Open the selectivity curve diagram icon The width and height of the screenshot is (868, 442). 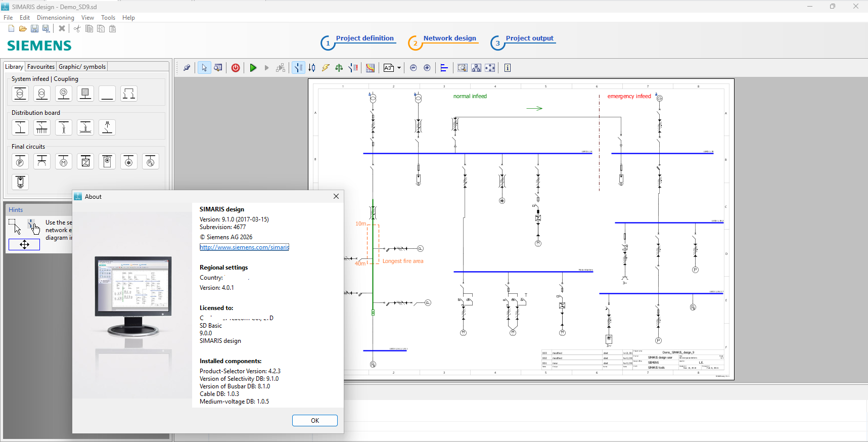[370, 68]
